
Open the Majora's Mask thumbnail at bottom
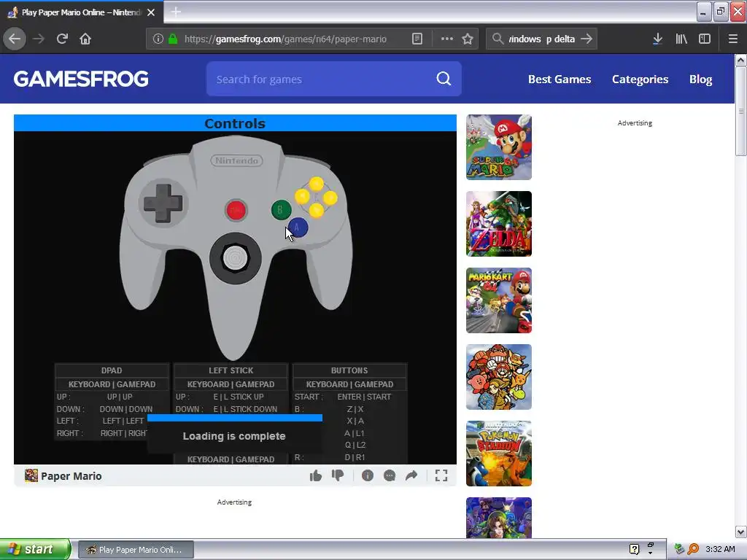coord(499,518)
